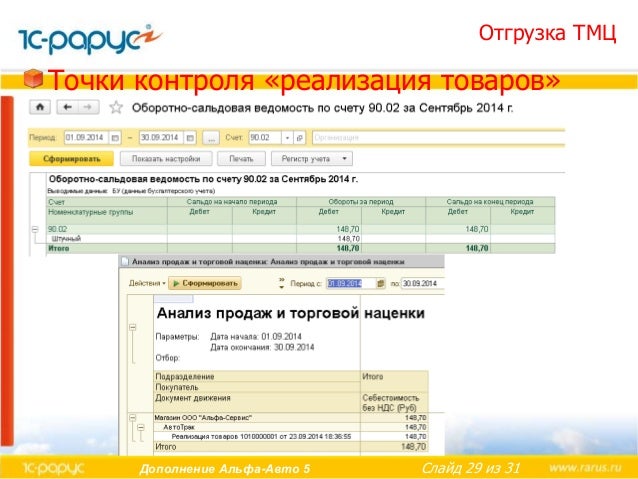Click Итого row in sales analysis report
This screenshot has width=638, height=479.
point(291,446)
